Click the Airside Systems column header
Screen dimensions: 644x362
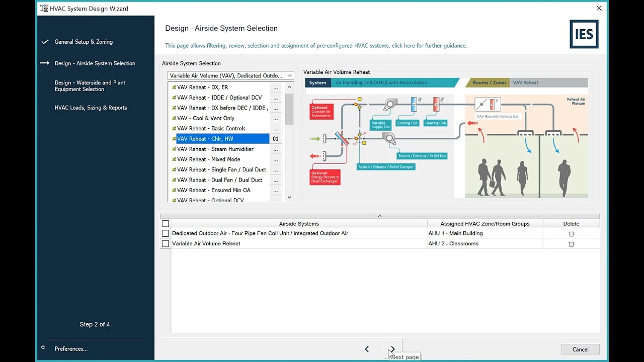click(x=299, y=224)
